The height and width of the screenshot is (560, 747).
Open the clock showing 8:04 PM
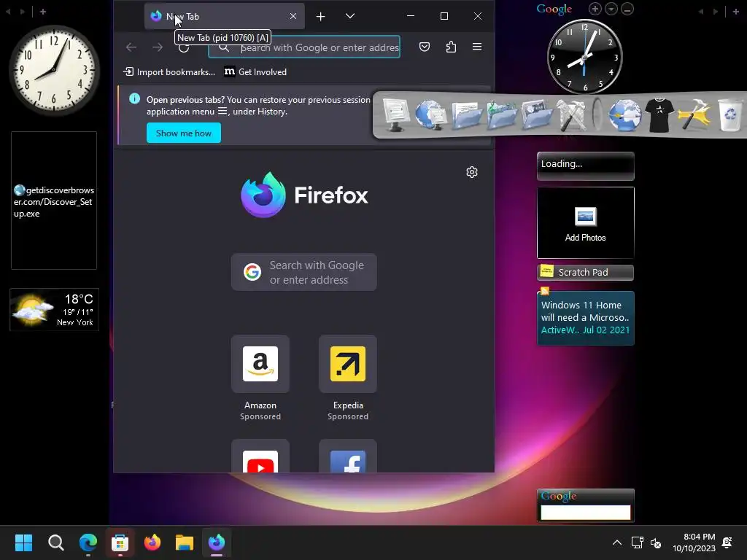coord(694,542)
